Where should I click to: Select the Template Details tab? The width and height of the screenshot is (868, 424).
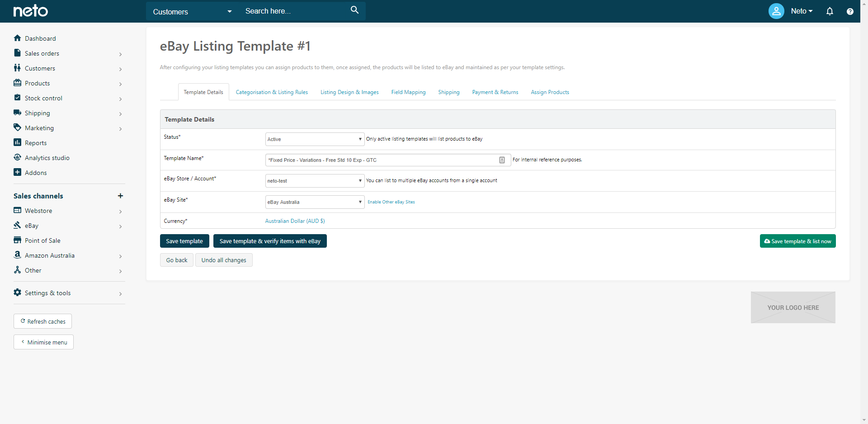coord(203,92)
